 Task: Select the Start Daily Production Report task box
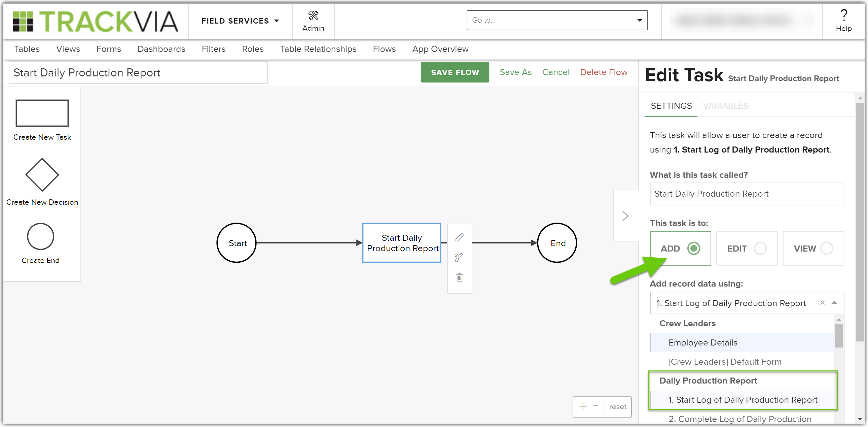click(x=402, y=243)
